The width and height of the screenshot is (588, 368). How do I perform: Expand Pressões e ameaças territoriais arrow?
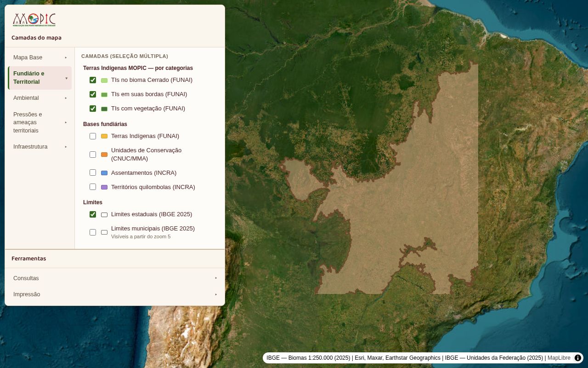coord(66,122)
